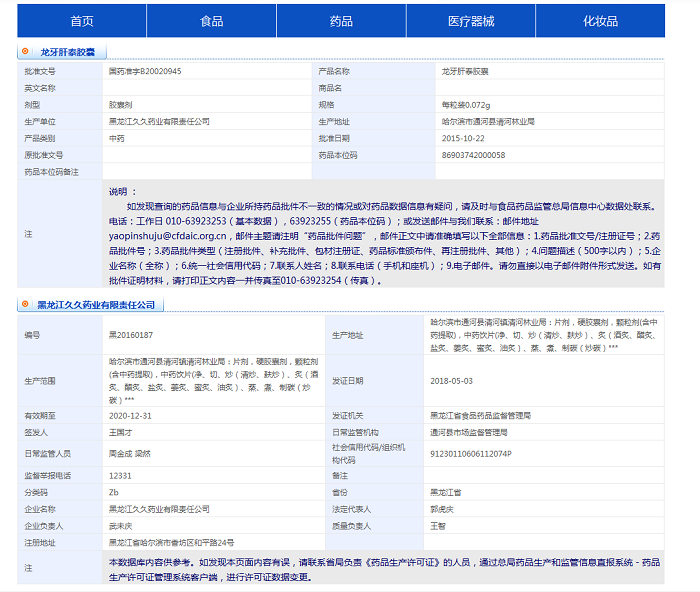This screenshot has height=592, width=700.
Task: Click supervisors 周金成 梁然
Action: [x=130, y=454]
